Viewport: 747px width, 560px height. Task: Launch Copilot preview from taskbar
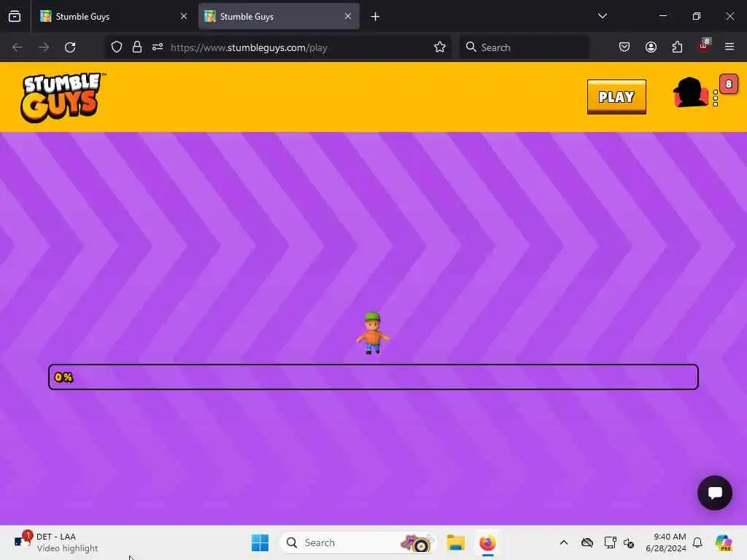[724, 542]
